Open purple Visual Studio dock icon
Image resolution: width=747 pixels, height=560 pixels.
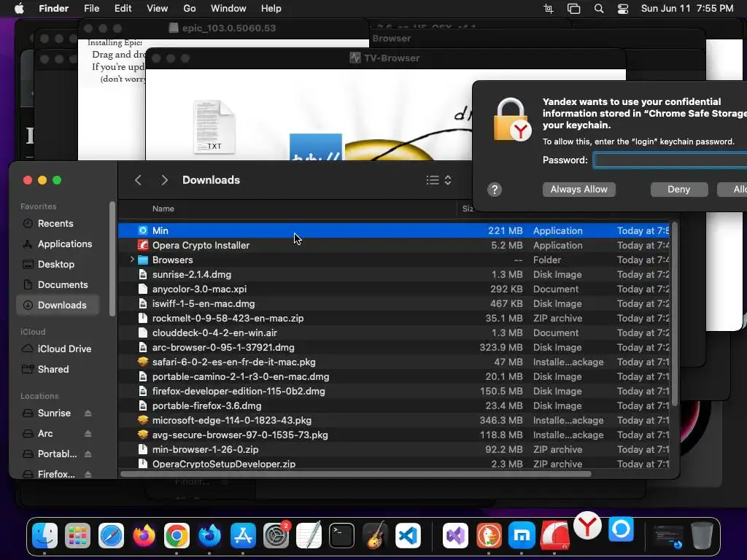coord(455,536)
